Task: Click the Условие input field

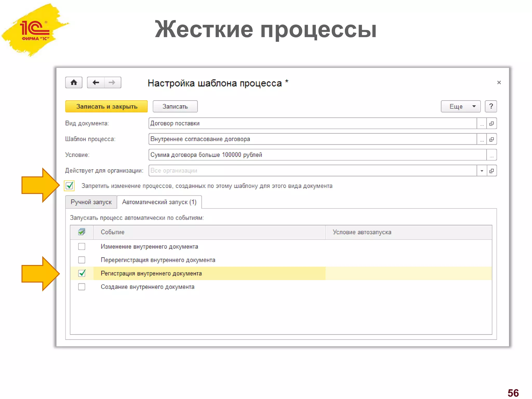Action: 317,155
